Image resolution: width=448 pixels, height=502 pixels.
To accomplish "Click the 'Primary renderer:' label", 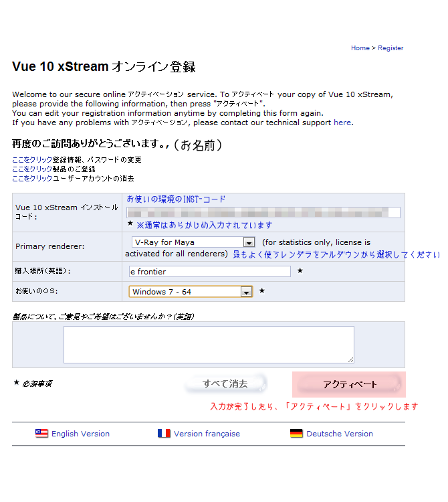I will (50, 246).
